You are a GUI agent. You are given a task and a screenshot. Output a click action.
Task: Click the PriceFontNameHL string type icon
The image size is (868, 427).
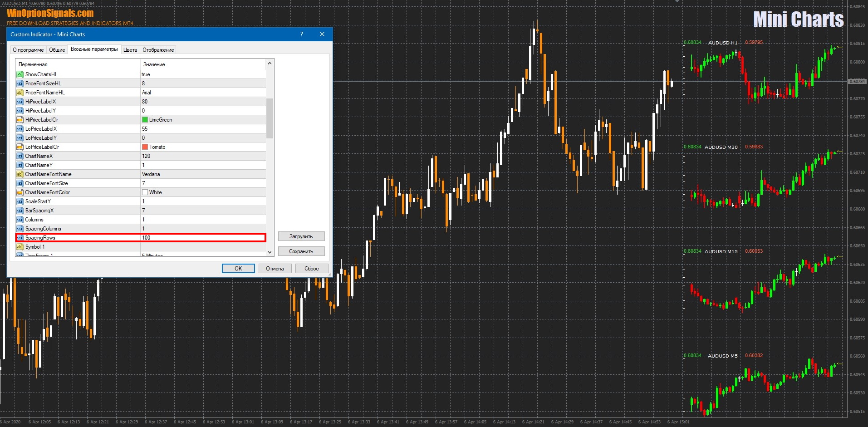point(20,93)
